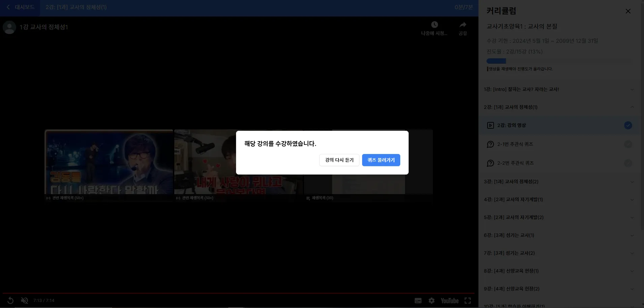Click the '나중에 시청' clock icon
644x308 pixels.
pyautogui.click(x=434, y=25)
